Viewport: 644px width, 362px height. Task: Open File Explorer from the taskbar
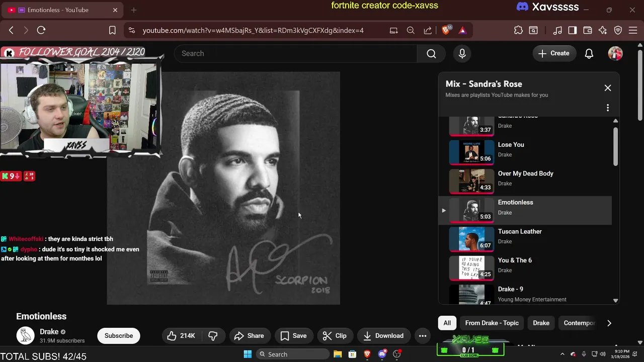337,354
